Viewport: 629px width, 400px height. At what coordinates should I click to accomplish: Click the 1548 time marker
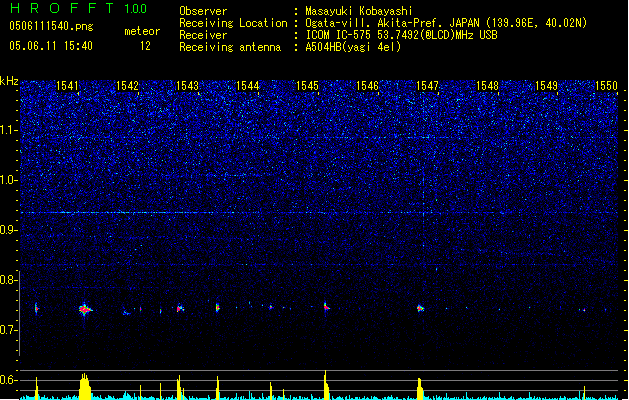(487, 86)
